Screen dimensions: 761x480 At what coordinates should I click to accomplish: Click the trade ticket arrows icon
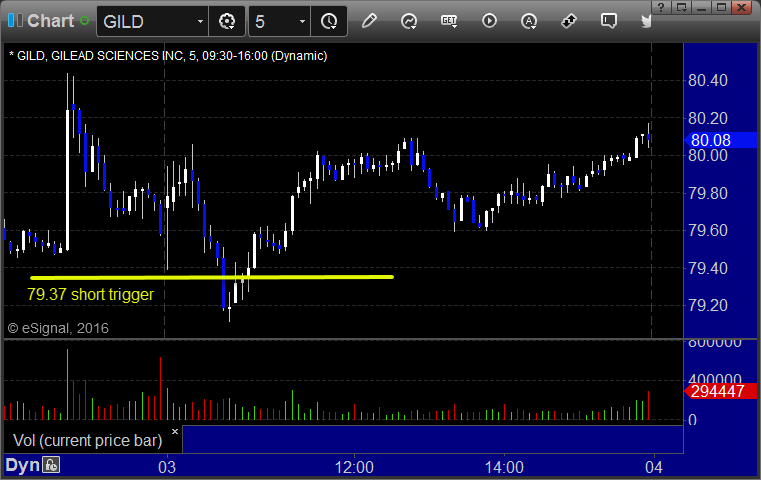pyautogui.click(x=568, y=21)
